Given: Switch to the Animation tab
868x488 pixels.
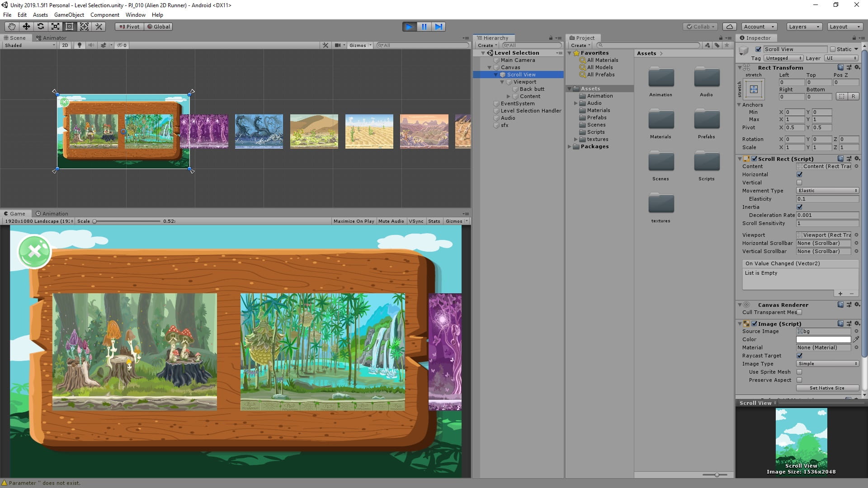Looking at the screenshot, I should [52, 214].
